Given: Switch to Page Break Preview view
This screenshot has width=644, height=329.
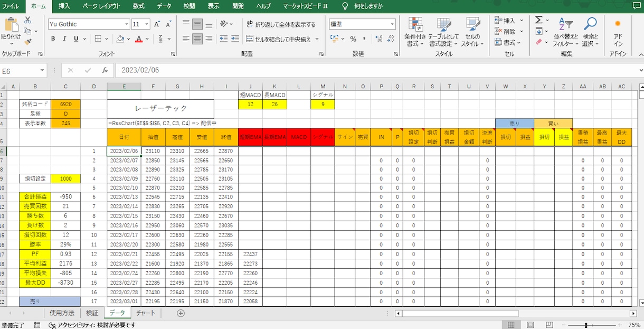Looking at the screenshot, I should tap(550, 325).
